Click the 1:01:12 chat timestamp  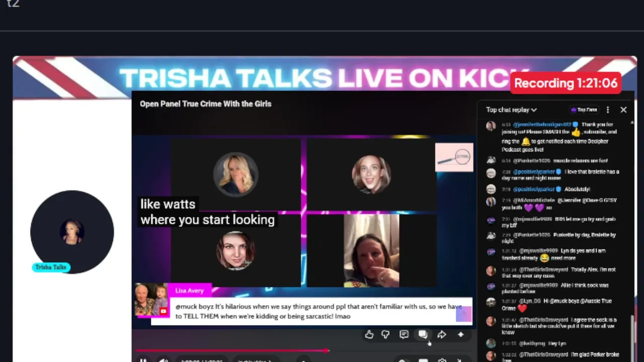point(509,250)
